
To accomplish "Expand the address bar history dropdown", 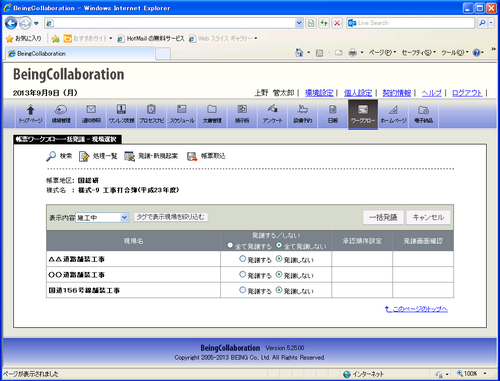I will click(299, 23).
